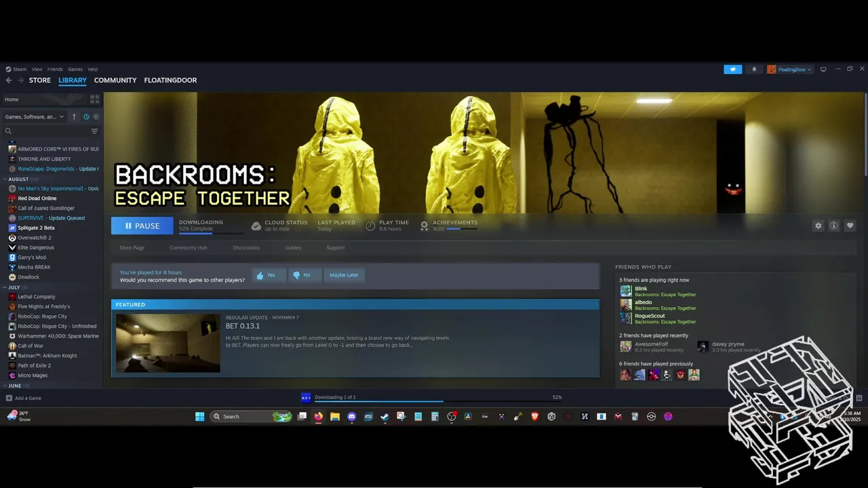868x488 pixels.
Task: Switch library to grid view icon
Action: tap(94, 99)
